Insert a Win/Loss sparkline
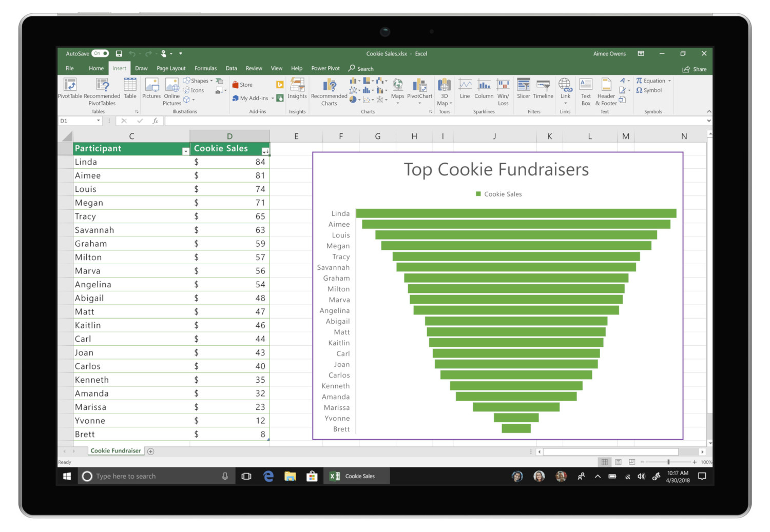The image size is (770, 532). [503, 91]
